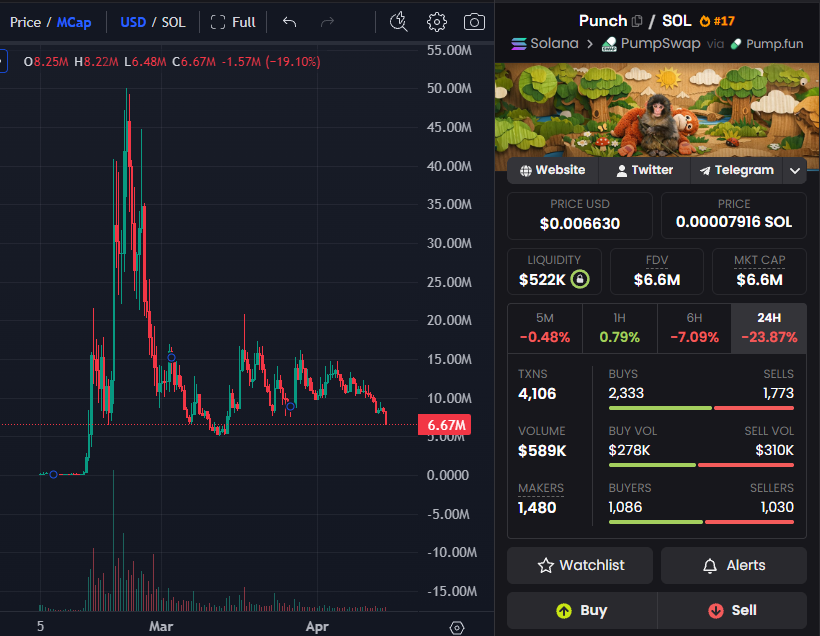820x636 pixels.
Task: Click liquidity lock icon
Action: 580,279
